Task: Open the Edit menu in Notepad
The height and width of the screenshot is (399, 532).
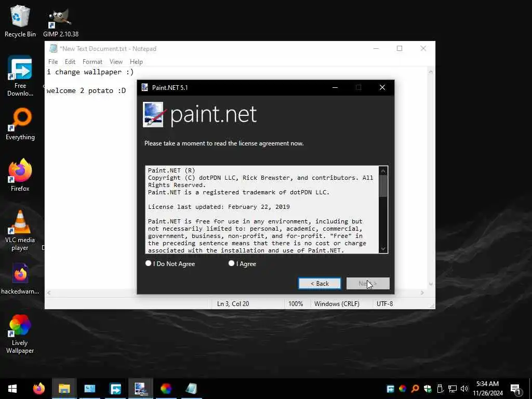Action: point(70,62)
